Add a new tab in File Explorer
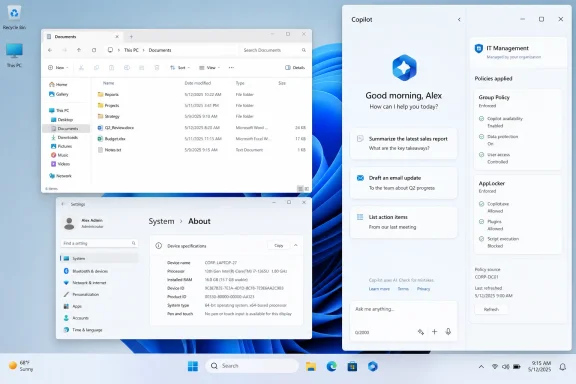 coord(131,37)
